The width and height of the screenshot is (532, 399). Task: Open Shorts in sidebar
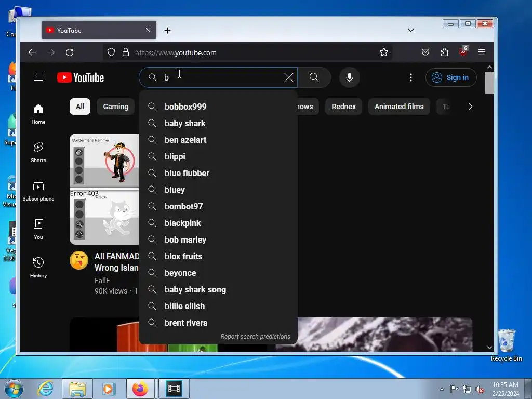[x=38, y=153]
